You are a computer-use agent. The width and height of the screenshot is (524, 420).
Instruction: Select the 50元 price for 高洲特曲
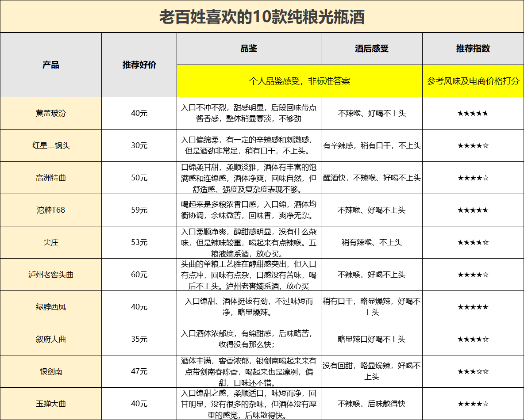(139, 178)
